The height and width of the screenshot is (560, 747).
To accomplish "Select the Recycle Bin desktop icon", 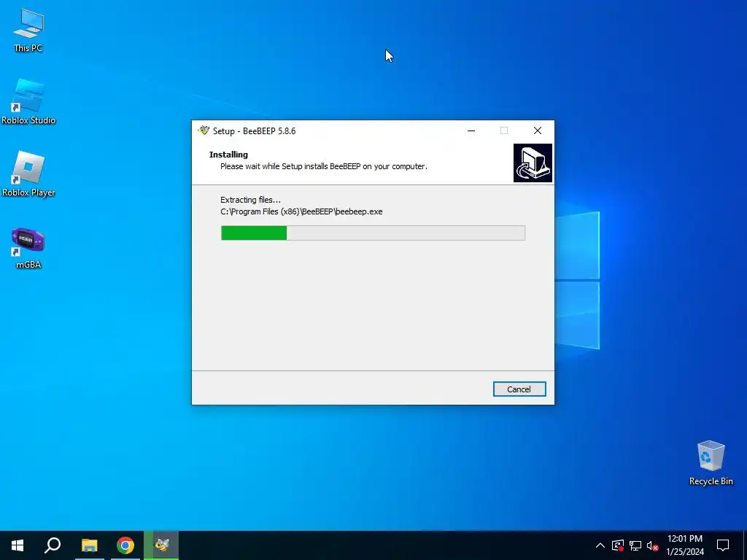I will pos(711,463).
